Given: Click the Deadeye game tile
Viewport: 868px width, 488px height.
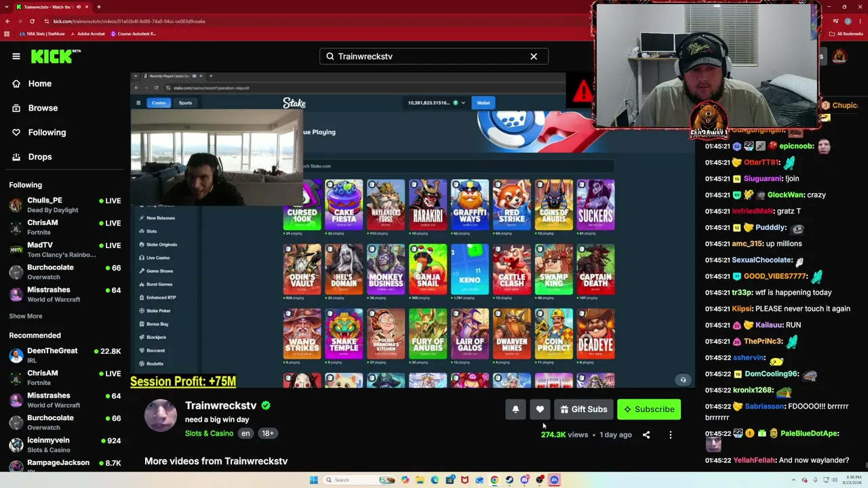Looking at the screenshot, I should [596, 334].
